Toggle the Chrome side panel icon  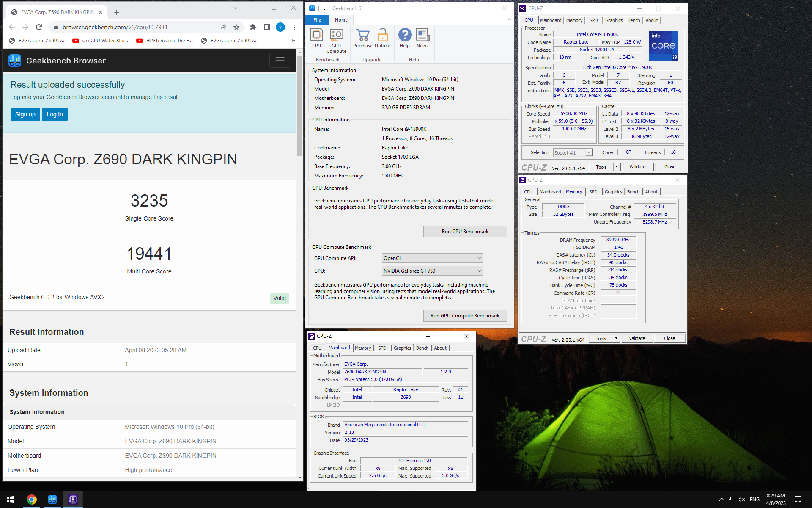(x=267, y=27)
